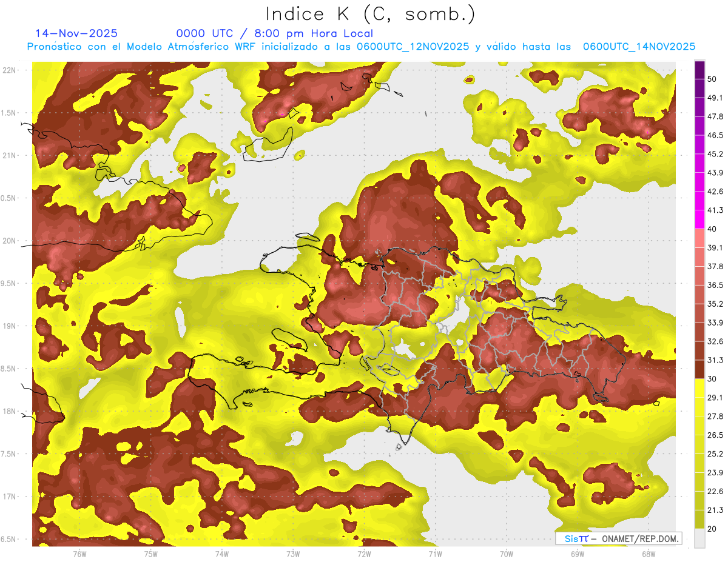Click the '37.8' color bar label
The width and height of the screenshot is (728, 562).
click(x=715, y=266)
